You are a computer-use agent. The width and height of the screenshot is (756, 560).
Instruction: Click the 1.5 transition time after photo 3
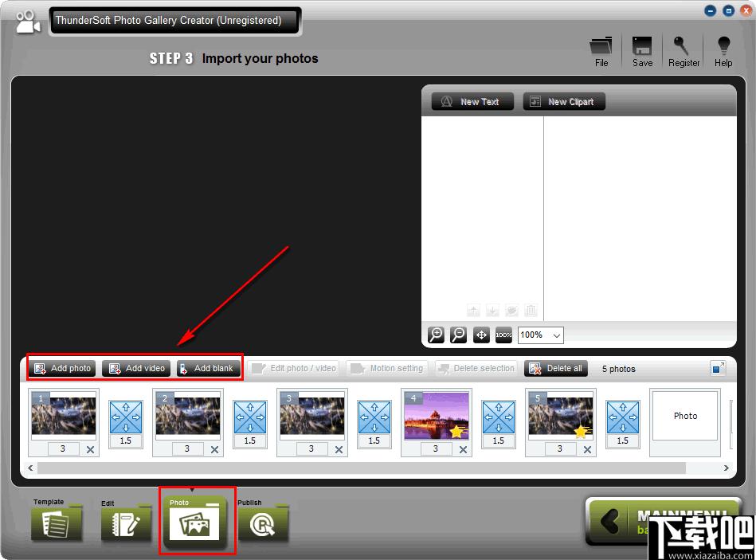[374, 441]
